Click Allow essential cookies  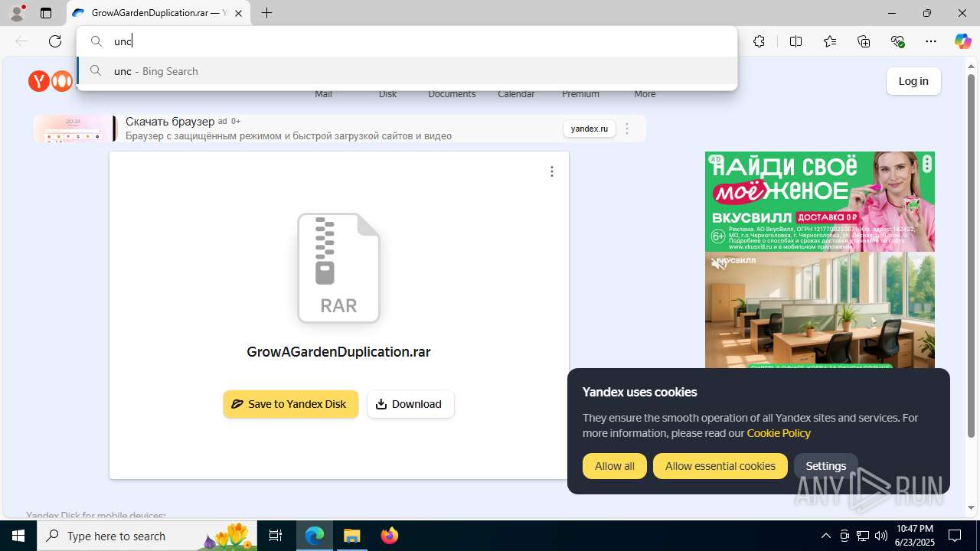(x=720, y=466)
